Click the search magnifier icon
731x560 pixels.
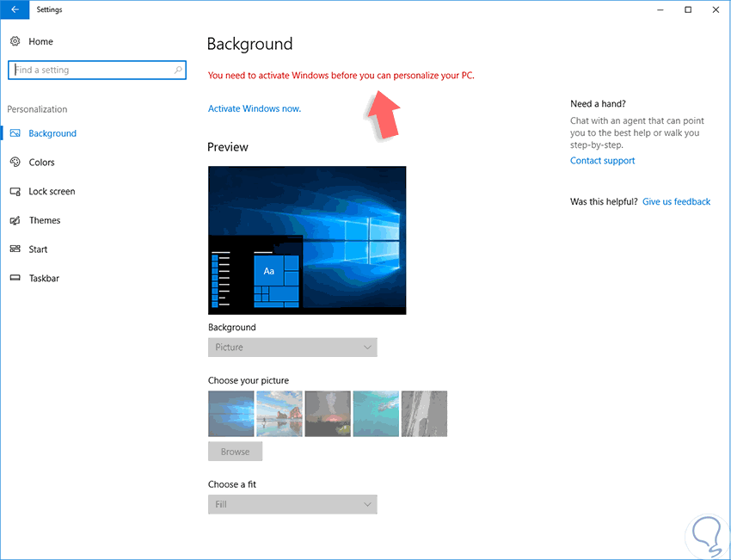pos(178,70)
